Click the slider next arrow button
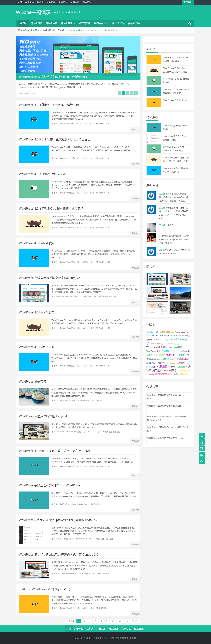Viewport: 211px width, 644px height. tap(136, 93)
